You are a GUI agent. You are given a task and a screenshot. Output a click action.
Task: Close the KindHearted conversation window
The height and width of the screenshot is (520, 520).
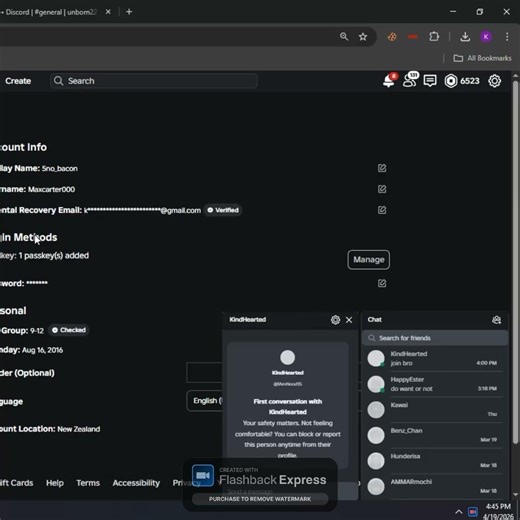pos(349,320)
